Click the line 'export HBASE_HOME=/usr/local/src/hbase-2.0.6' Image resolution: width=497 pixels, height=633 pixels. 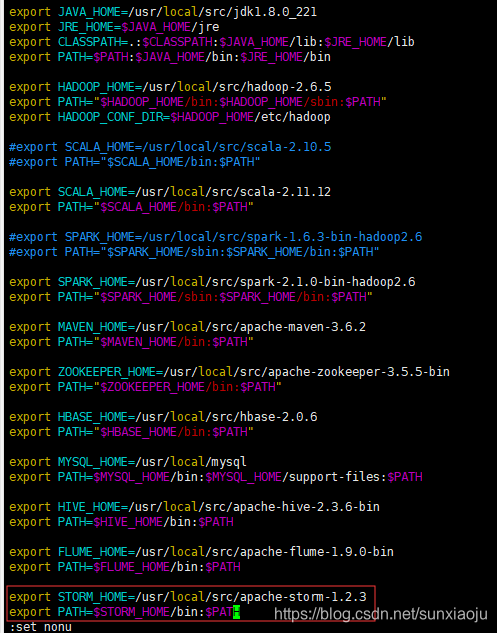tap(163, 417)
